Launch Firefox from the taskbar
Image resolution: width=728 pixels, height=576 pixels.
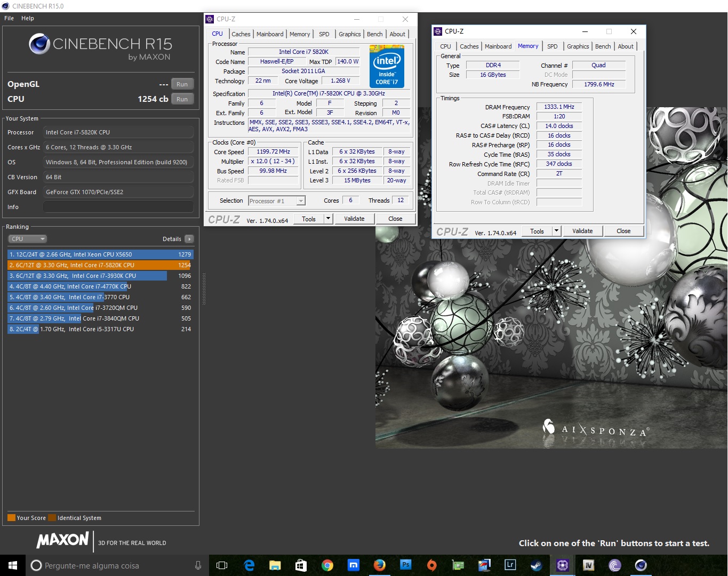(380, 565)
